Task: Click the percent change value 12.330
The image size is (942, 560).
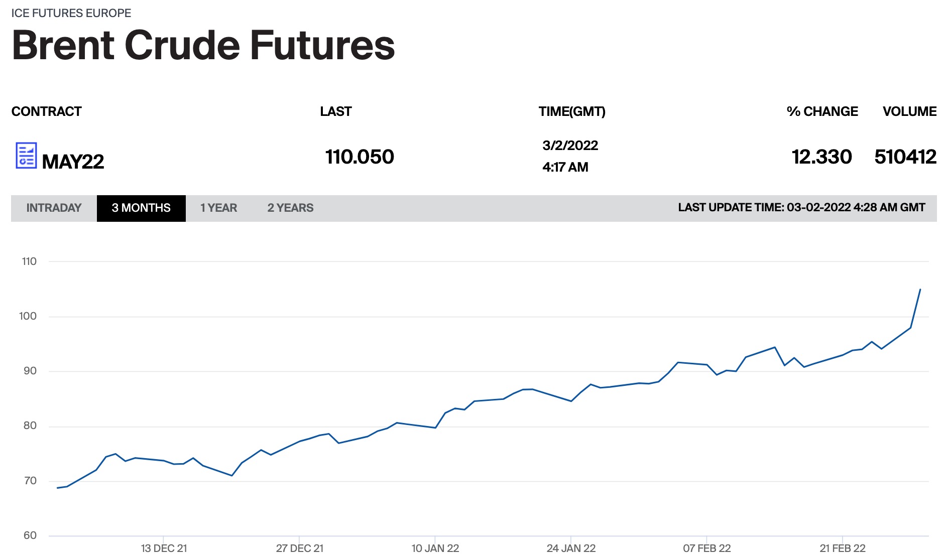Action: pyautogui.click(x=821, y=157)
